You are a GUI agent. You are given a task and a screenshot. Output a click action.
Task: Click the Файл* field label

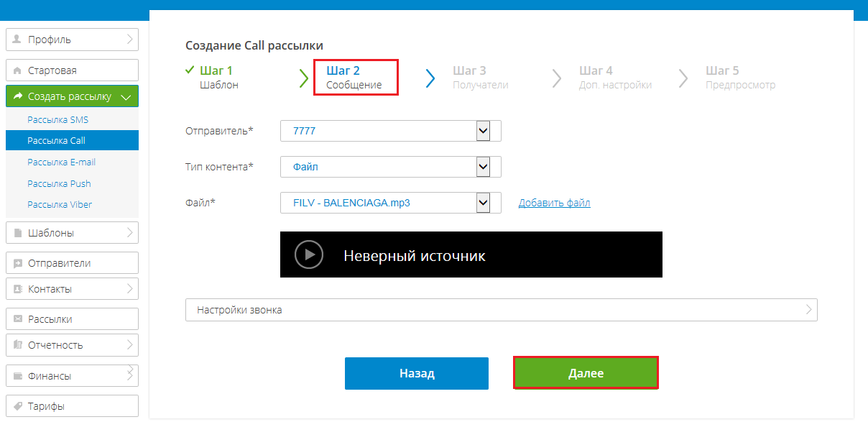click(200, 203)
